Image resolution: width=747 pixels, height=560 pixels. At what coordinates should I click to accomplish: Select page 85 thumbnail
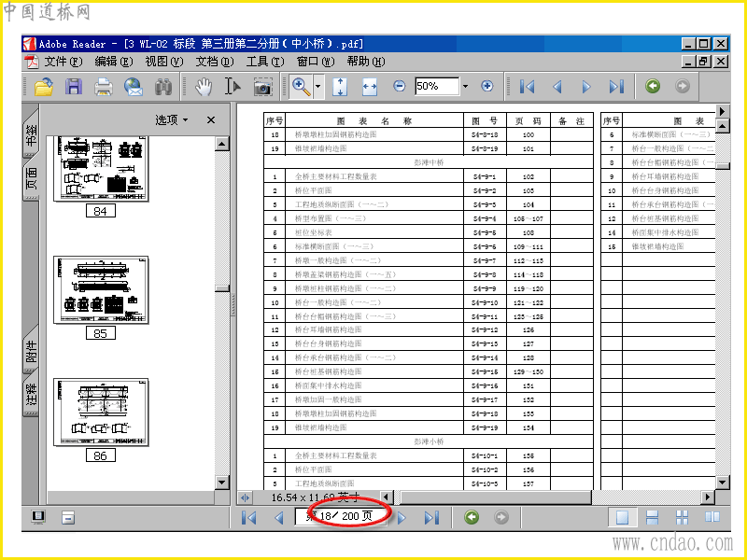pyautogui.click(x=101, y=290)
